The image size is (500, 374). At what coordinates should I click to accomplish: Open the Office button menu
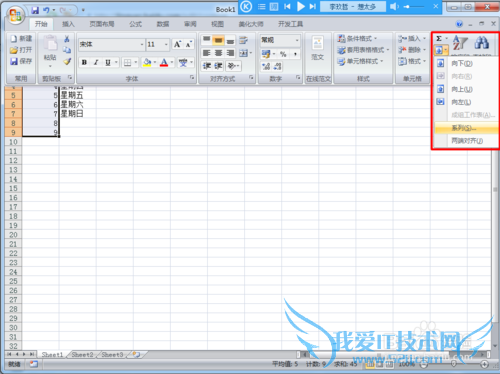(15, 15)
